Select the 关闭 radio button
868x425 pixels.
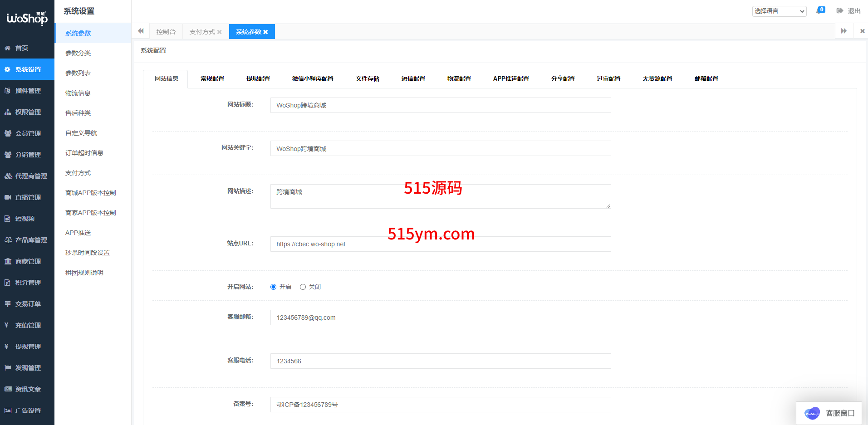click(x=303, y=287)
